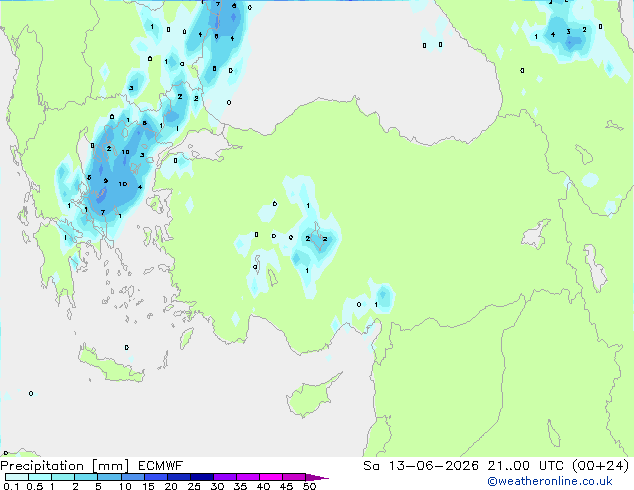Select the 10 to 15 mm legend swatch
634x490 pixels.
click(x=133, y=477)
